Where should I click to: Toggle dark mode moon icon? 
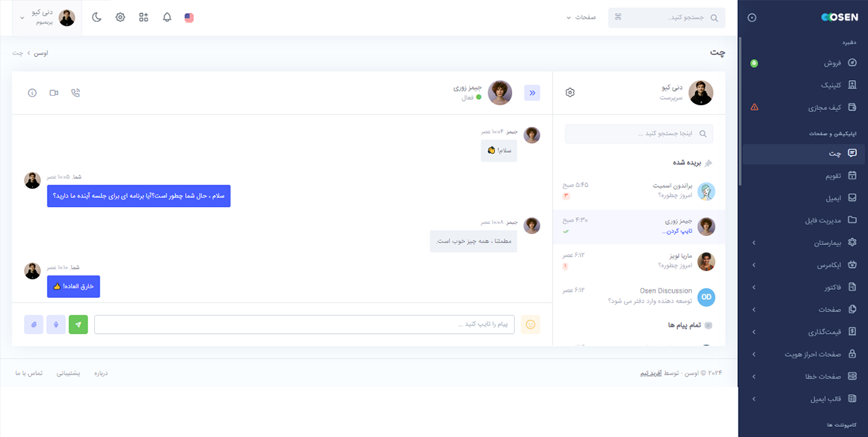coord(97,18)
